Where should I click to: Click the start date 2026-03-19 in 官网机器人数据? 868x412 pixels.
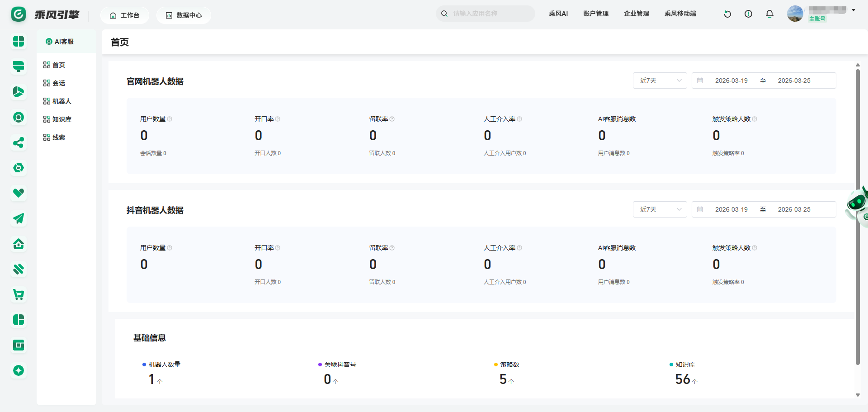tap(731, 81)
